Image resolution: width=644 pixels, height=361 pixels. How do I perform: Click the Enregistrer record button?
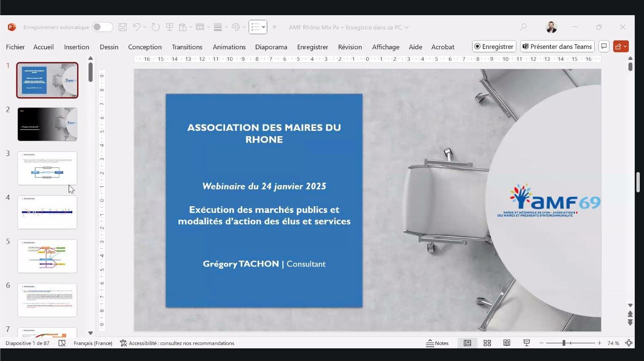tap(494, 46)
